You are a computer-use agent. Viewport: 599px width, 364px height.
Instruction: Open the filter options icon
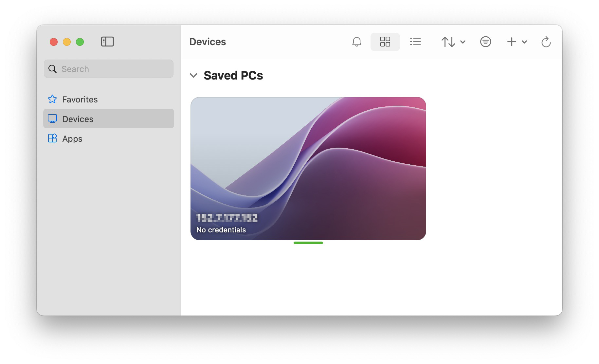485,42
